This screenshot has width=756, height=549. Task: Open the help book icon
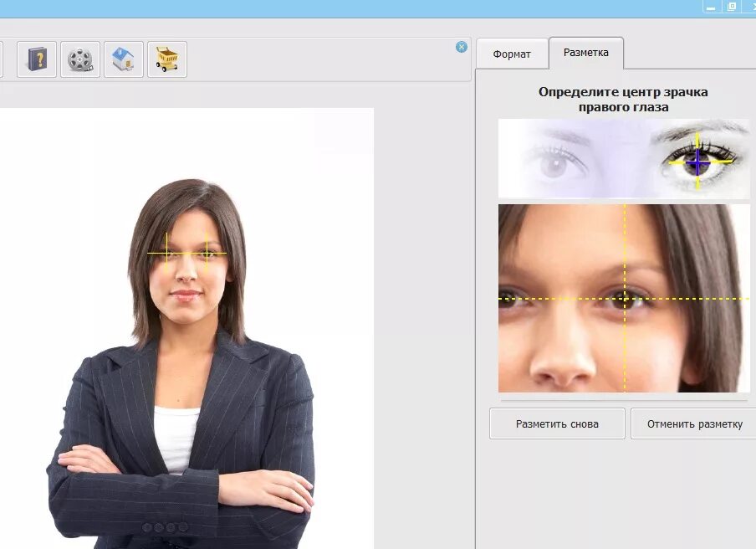pos(37,59)
